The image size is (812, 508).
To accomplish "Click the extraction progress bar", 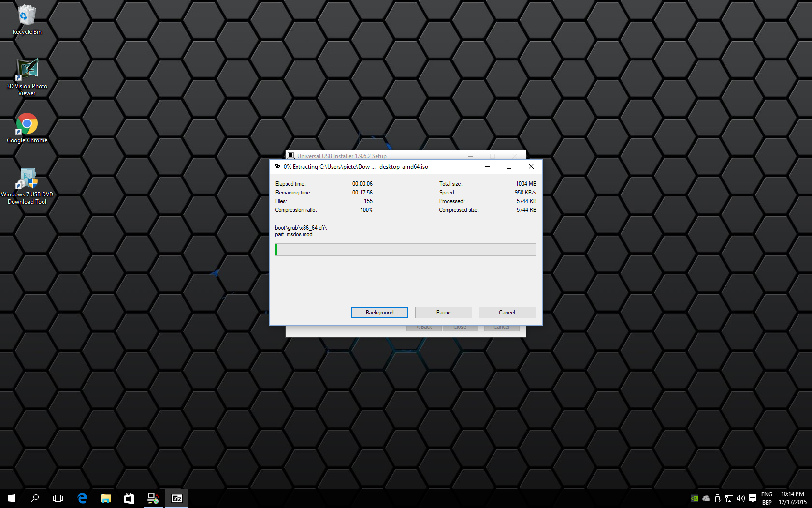I will point(406,250).
